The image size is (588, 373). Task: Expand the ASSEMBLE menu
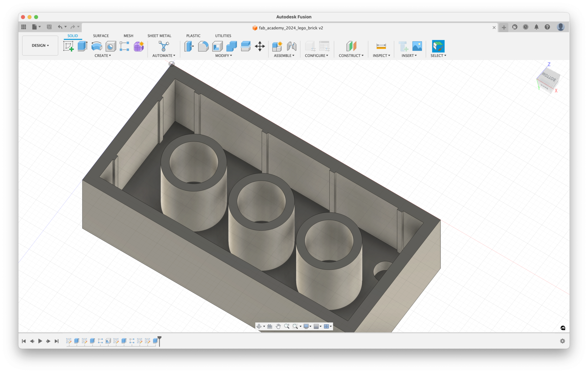tap(284, 56)
